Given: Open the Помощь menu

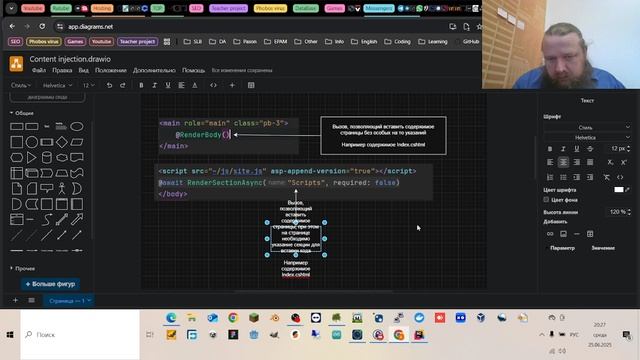Looking at the screenshot, I should [193, 70].
